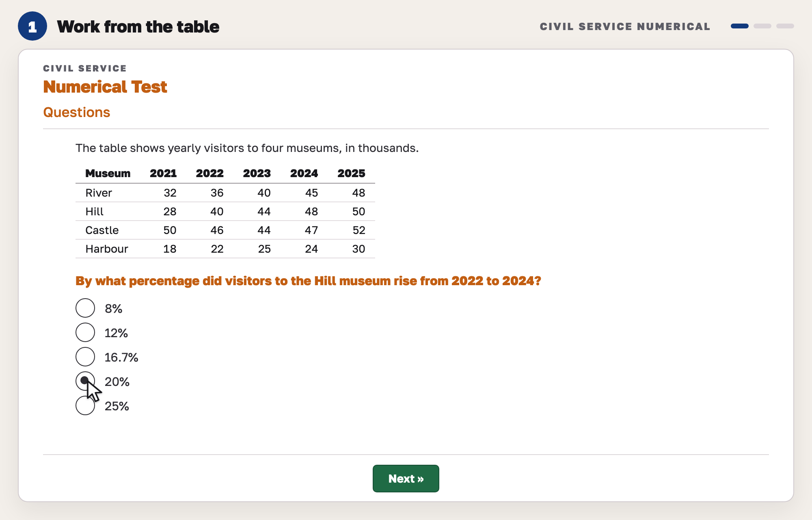Choose the 12% radio button

pyautogui.click(x=85, y=333)
